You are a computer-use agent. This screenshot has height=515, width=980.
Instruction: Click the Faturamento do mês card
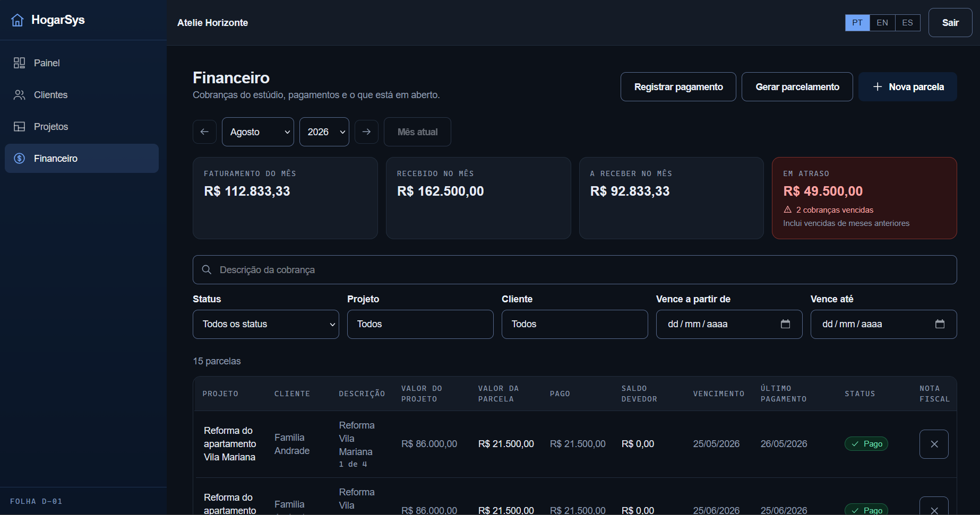tap(285, 198)
